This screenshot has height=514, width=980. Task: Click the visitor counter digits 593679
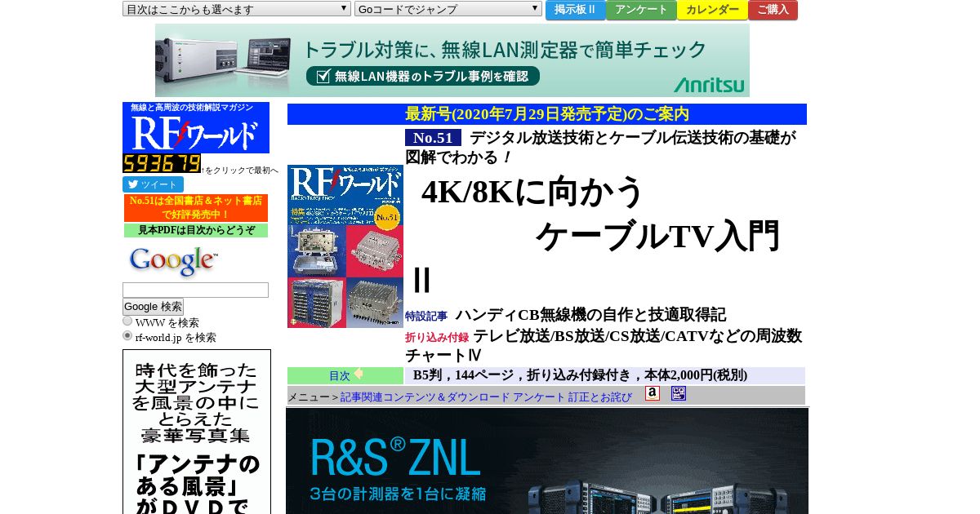click(162, 163)
